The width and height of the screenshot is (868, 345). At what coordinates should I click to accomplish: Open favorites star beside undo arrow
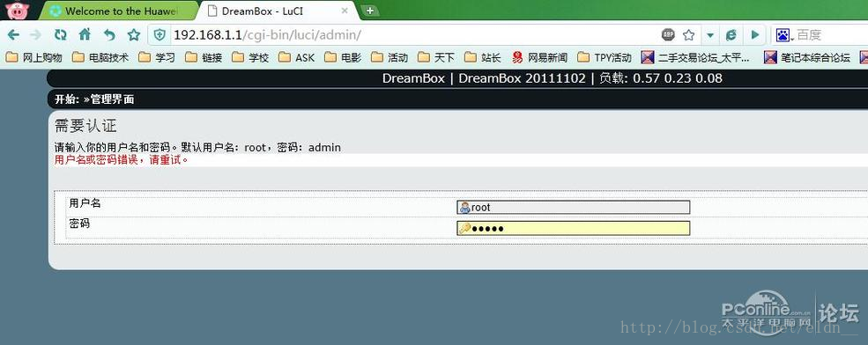point(134,35)
